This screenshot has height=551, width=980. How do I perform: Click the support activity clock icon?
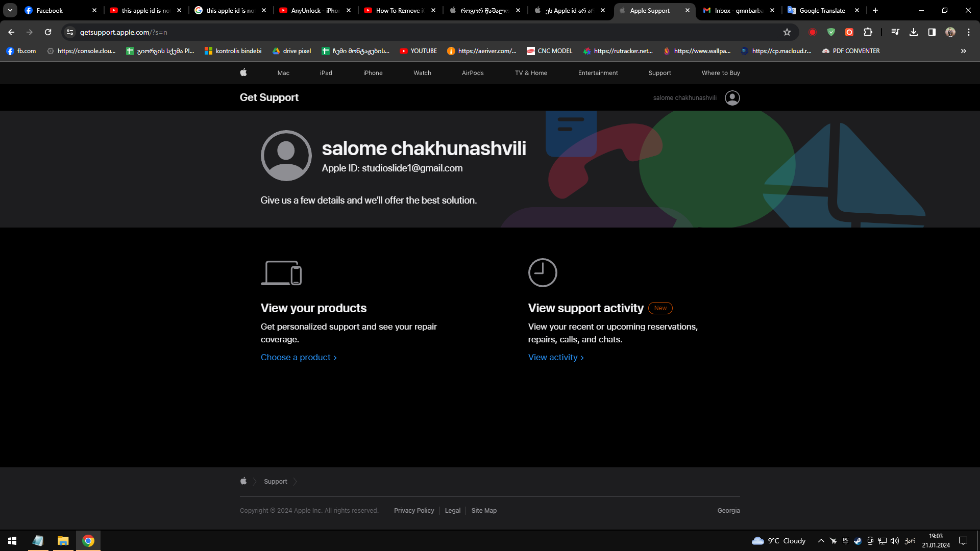pyautogui.click(x=542, y=272)
